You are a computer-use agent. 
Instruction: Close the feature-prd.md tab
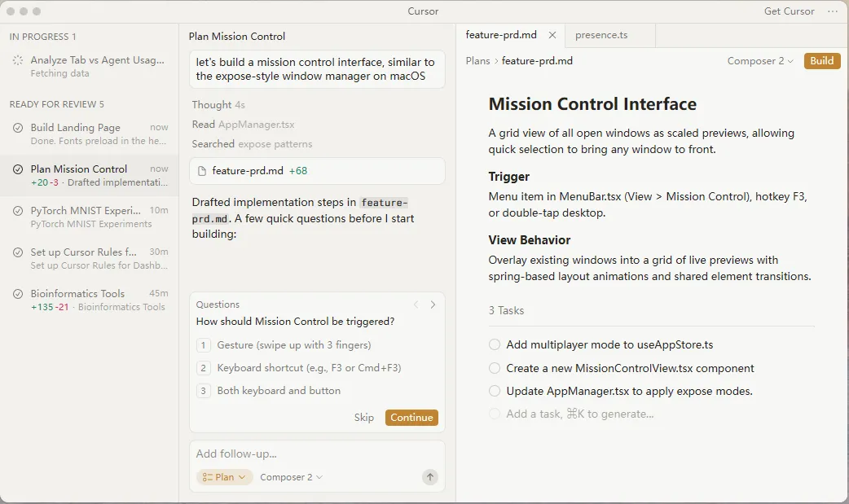click(552, 35)
